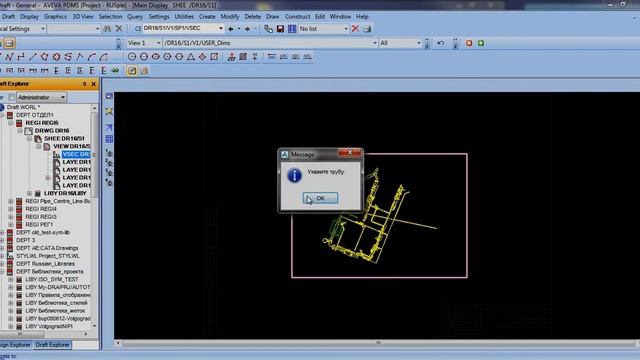Click the green double-arrow icon
The width and height of the screenshot is (640, 360).
coord(116,71)
